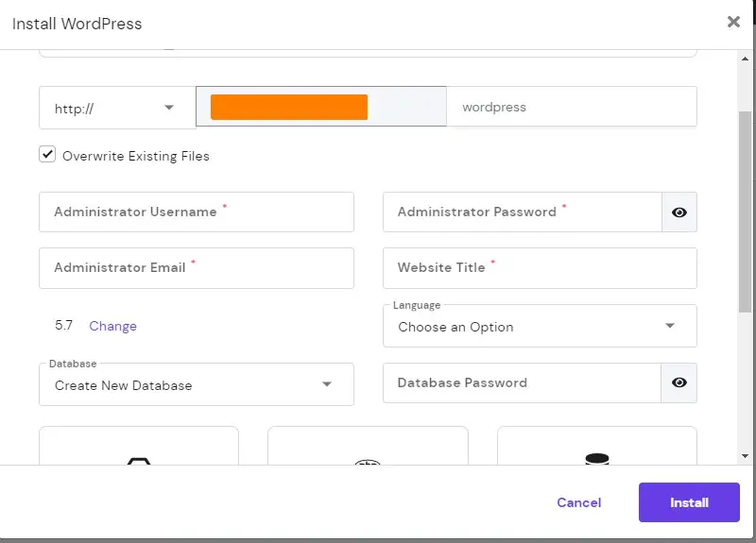The width and height of the screenshot is (756, 543).
Task: Uncheck Overwrite Existing Files checkbox
Action: click(x=47, y=155)
